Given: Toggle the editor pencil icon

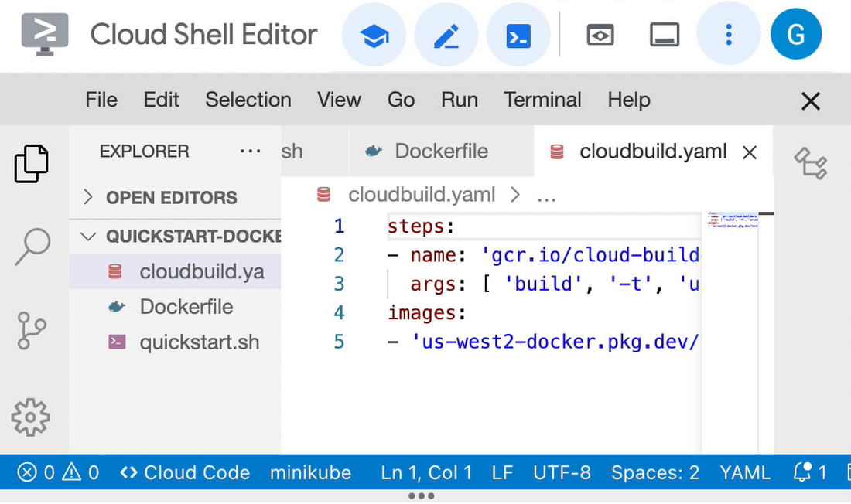Looking at the screenshot, I should (446, 36).
